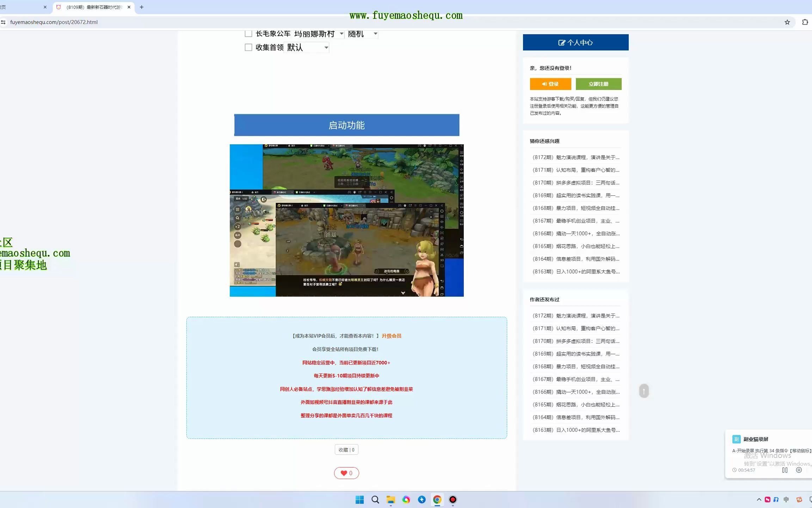The image size is (812, 508).
Task: Open (8167期) 最稳手机创业项目 under 作者还发布过
Action: [576, 379]
